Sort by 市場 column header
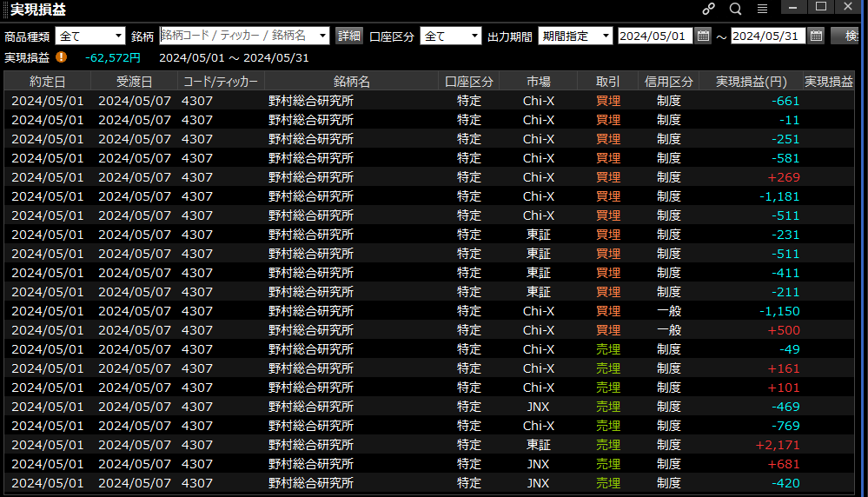The image size is (868, 497). pyautogui.click(x=538, y=82)
